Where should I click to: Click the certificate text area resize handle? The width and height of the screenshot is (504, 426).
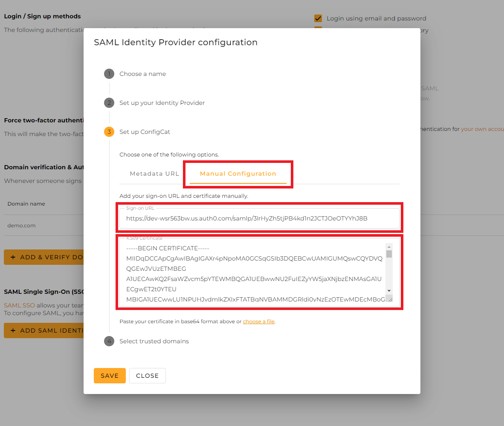click(389, 299)
